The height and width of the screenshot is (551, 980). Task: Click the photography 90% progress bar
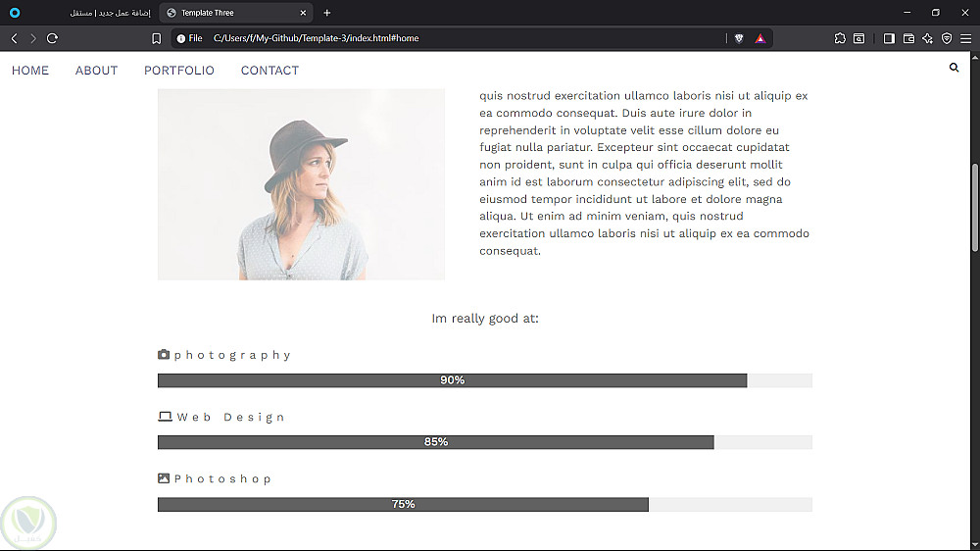(452, 380)
